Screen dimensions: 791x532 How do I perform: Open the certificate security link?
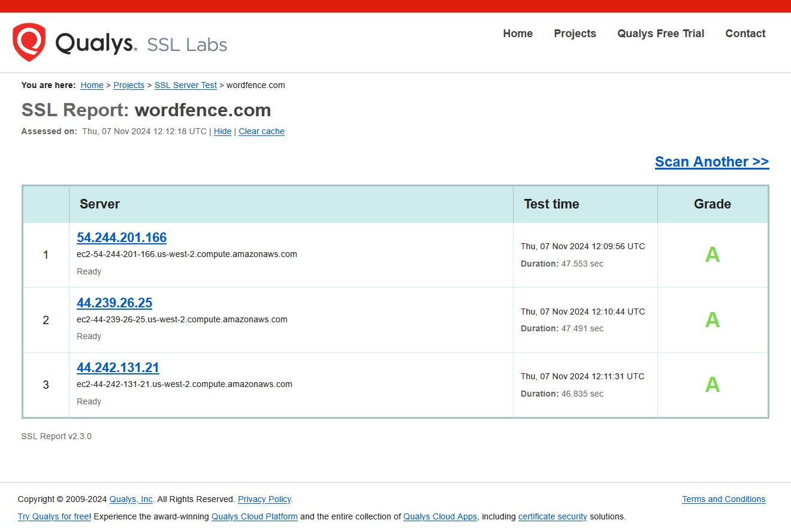point(553,516)
